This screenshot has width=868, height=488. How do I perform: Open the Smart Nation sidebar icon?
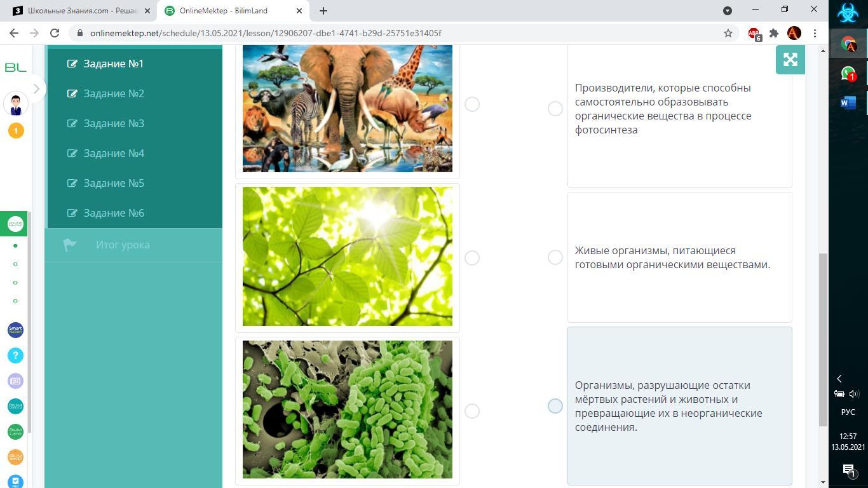(15, 330)
